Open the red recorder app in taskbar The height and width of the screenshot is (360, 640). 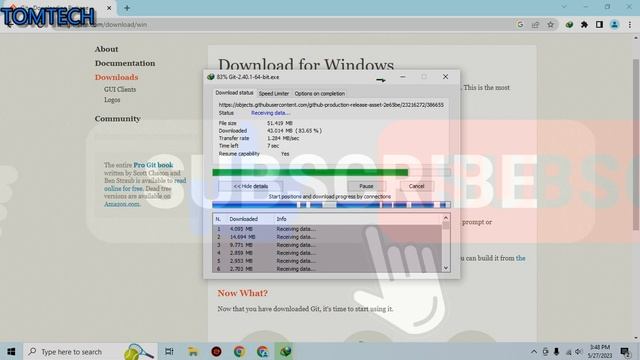[216, 351]
